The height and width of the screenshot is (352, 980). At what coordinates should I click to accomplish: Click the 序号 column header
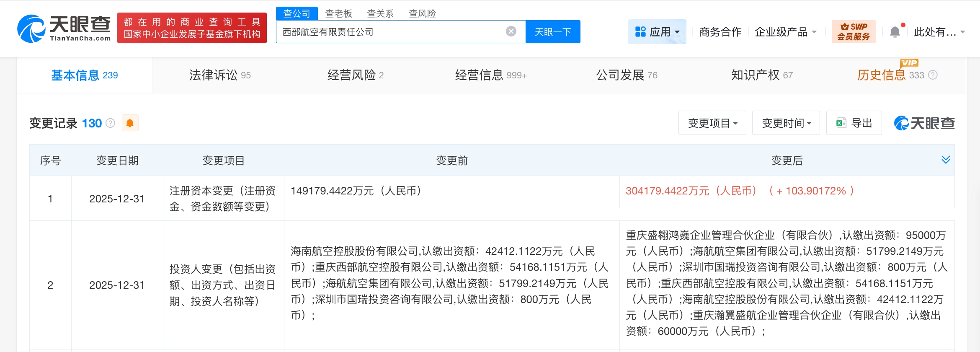pyautogui.click(x=50, y=160)
